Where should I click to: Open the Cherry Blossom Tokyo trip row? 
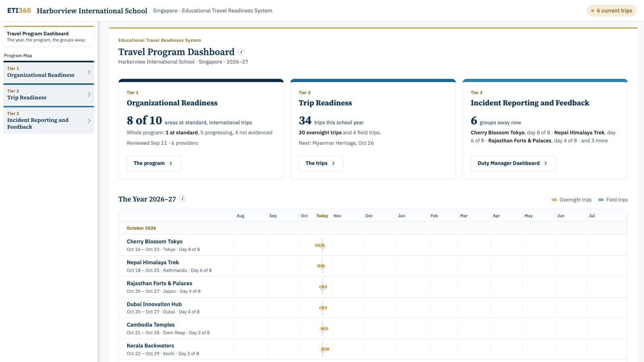(373, 245)
